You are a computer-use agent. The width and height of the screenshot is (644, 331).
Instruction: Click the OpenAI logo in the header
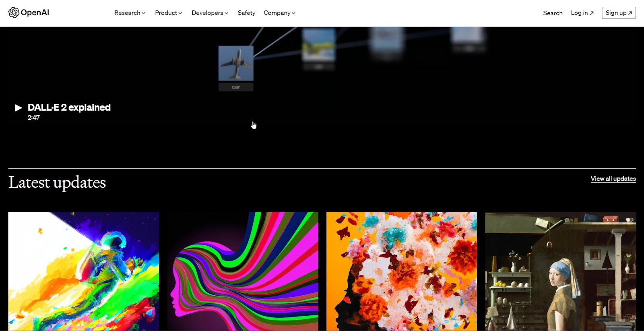coord(29,12)
